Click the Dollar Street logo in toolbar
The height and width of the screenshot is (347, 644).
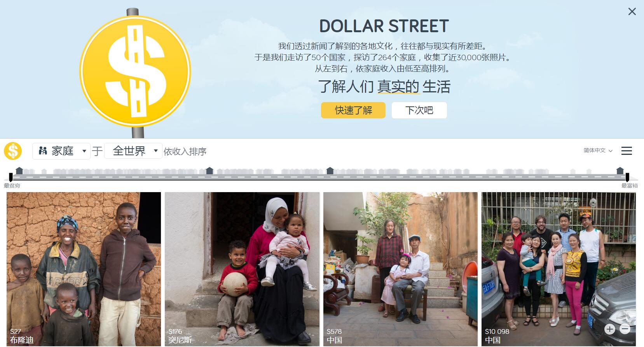pos(13,151)
